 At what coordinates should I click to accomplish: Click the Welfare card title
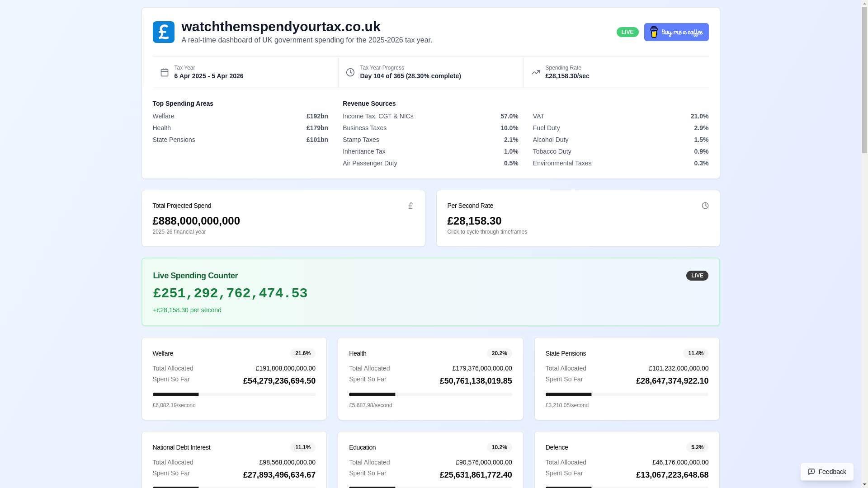click(x=162, y=353)
